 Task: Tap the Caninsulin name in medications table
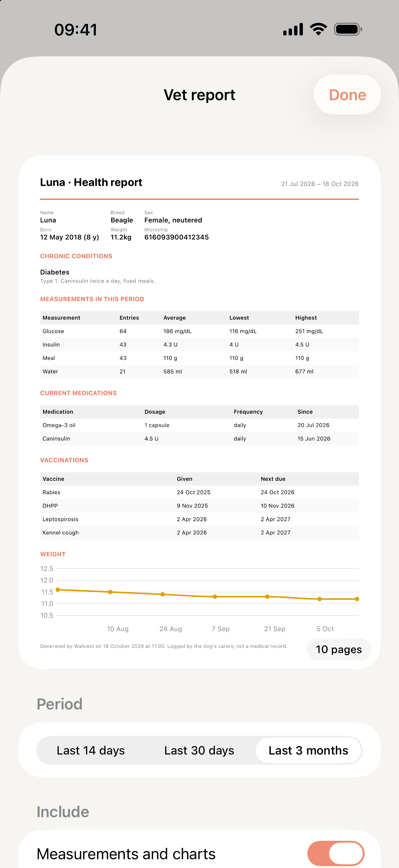[56, 439]
